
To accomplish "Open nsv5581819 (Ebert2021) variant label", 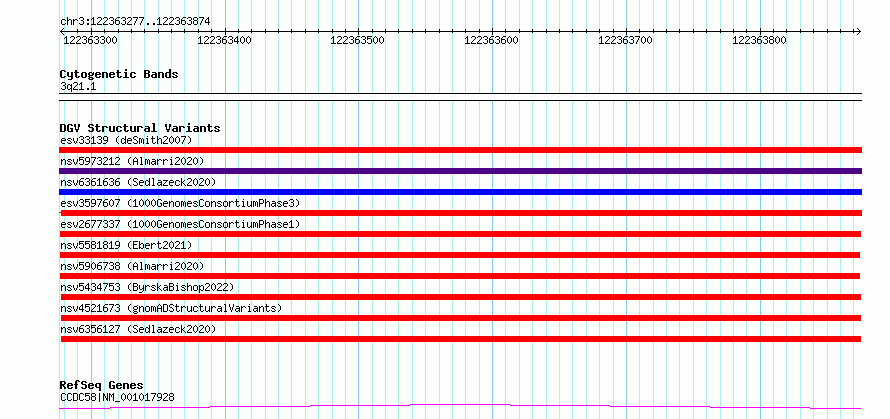I will click(x=127, y=245).
